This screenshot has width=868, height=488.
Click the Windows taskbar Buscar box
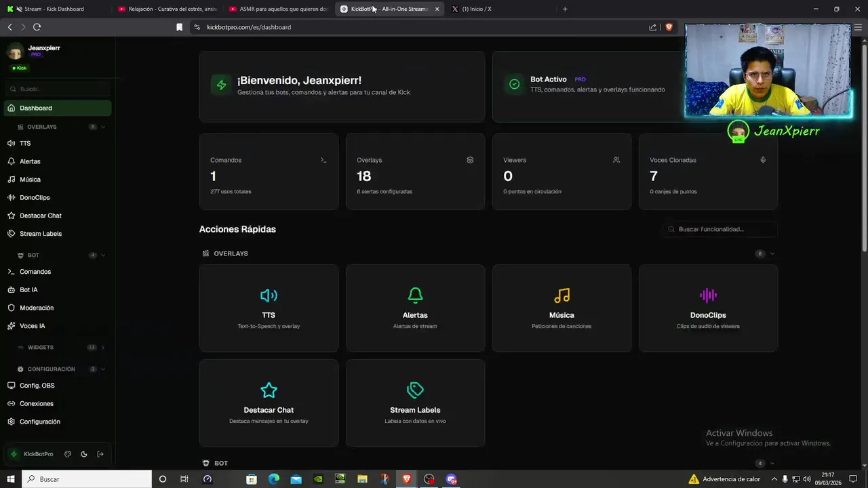click(87, 479)
